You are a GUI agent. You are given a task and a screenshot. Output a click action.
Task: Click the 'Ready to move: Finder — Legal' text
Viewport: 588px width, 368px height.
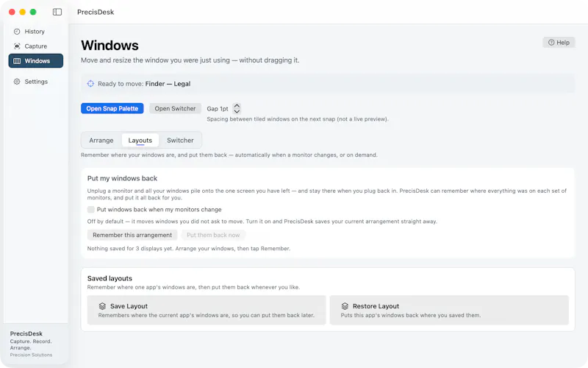(x=144, y=84)
